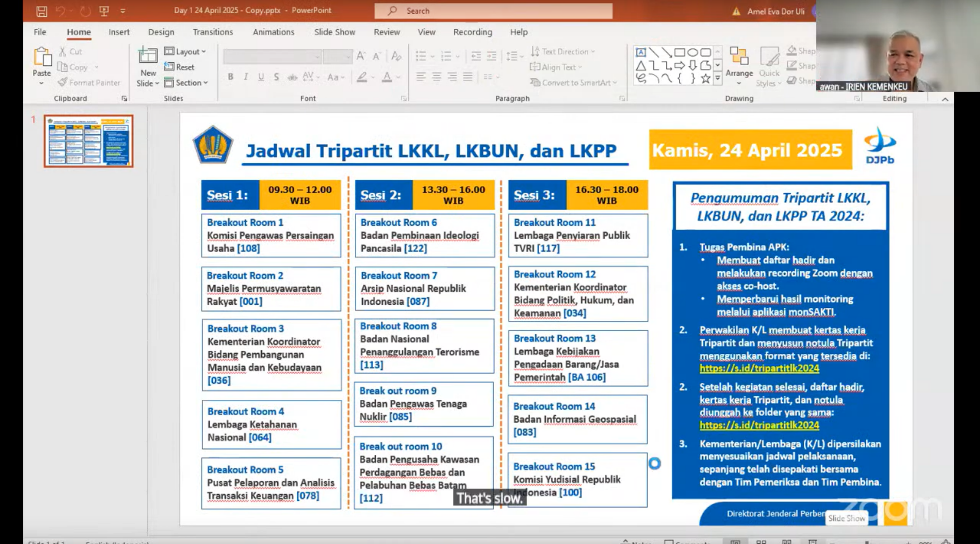Switch to the Slide Show tab
This screenshot has height=544, width=980.
click(x=334, y=32)
